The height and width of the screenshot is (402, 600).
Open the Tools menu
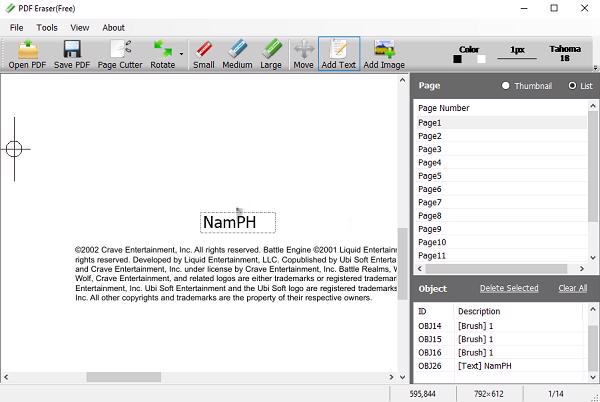[47, 27]
